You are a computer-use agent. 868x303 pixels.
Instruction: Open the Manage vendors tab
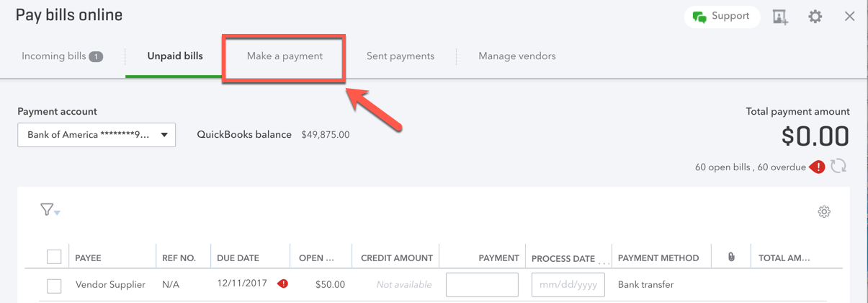pos(517,56)
